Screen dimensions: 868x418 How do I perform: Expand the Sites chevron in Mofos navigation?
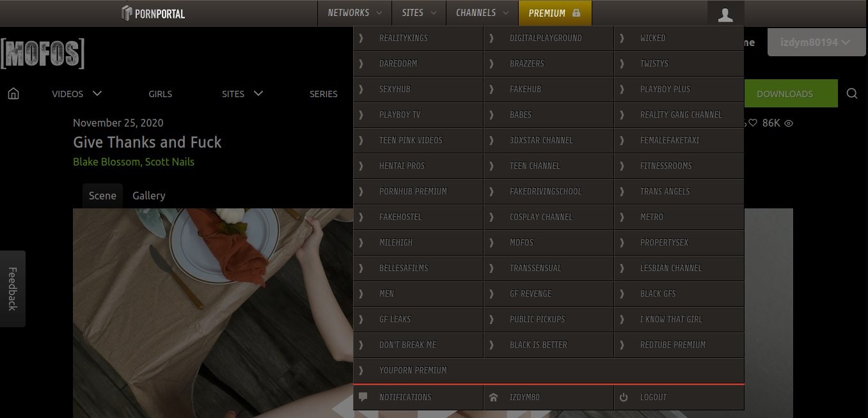[258, 93]
